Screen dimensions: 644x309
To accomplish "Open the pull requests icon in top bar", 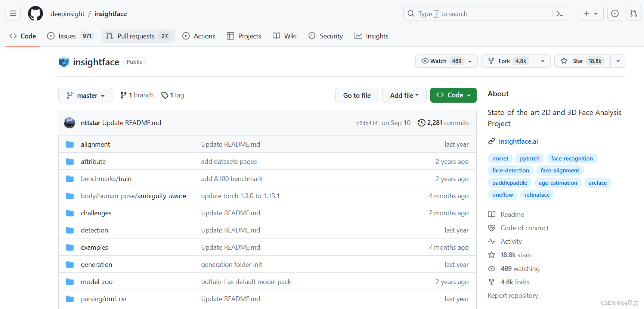I will pos(634,14).
